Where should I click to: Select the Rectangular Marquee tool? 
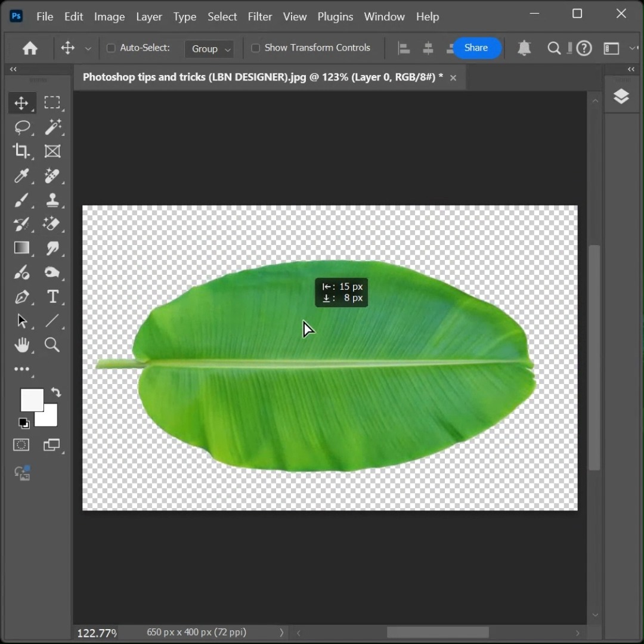(x=52, y=103)
